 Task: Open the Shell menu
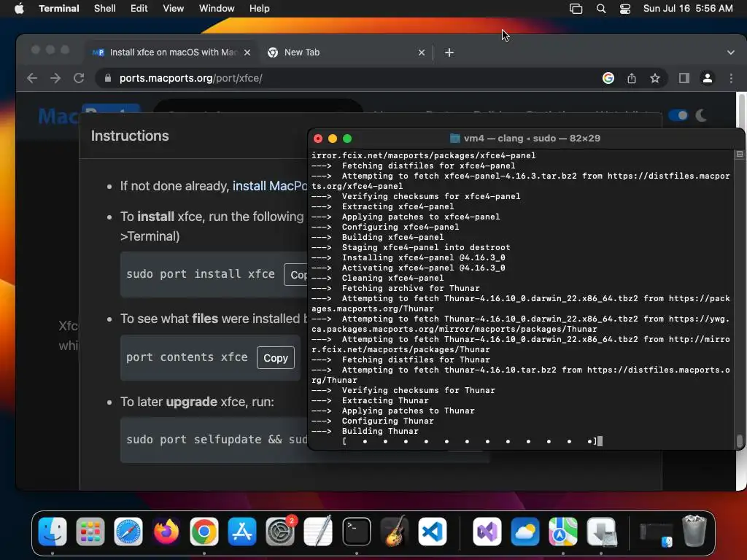(x=105, y=8)
